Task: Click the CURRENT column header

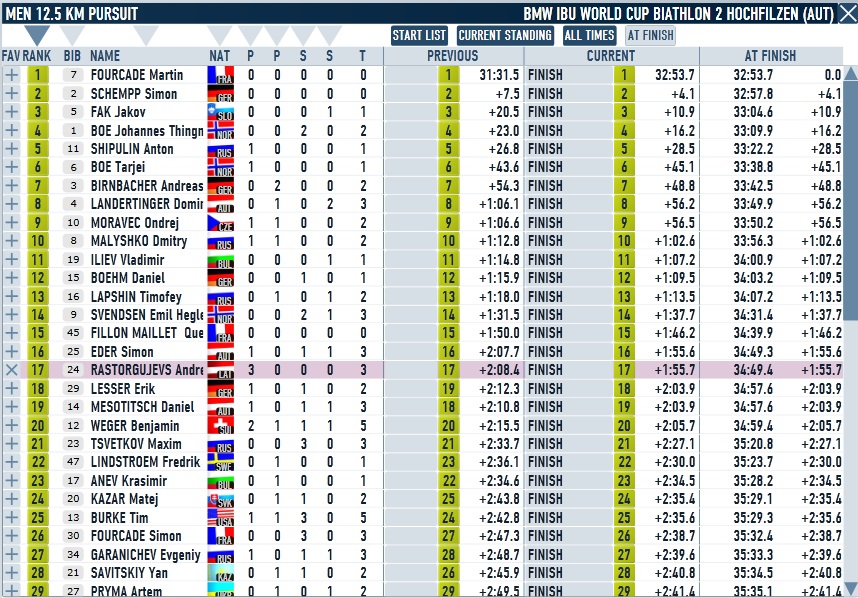Action: point(611,56)
